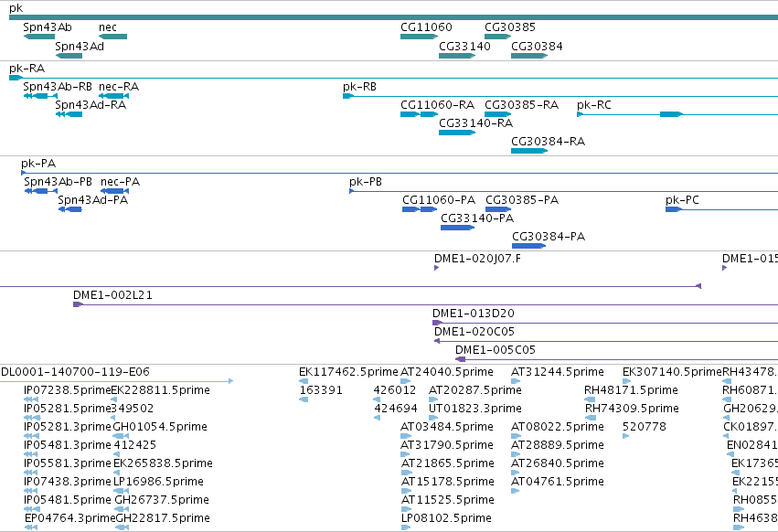Select the GH01054.5prime EST label
This screenshot has width=778, height=532.
(160, 427)
